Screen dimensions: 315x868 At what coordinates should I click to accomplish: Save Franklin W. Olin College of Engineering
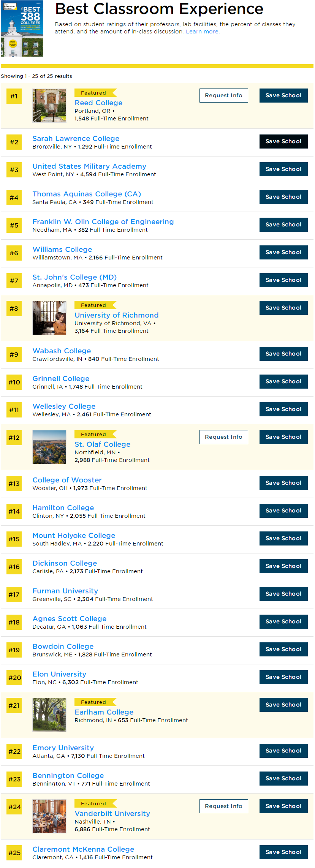pos(283,225)
